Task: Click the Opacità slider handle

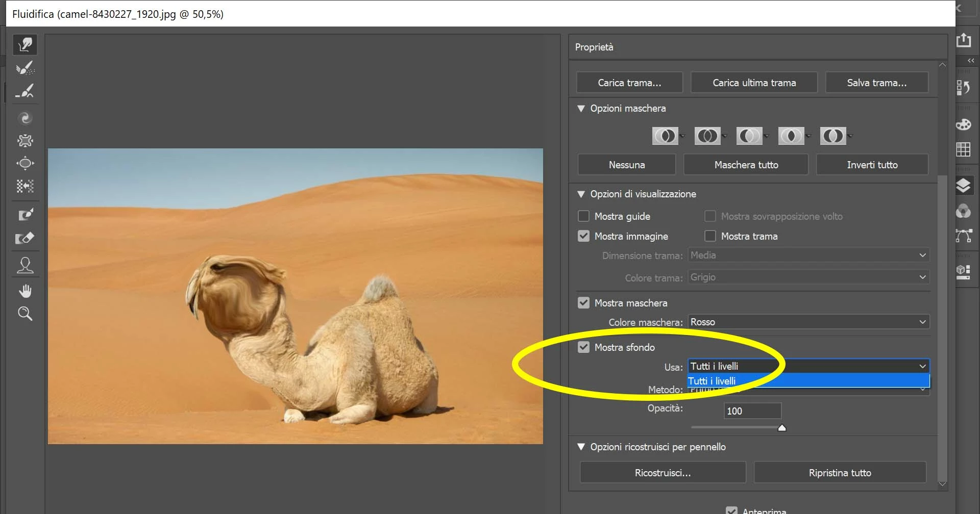Action: (x=781, y=428)
